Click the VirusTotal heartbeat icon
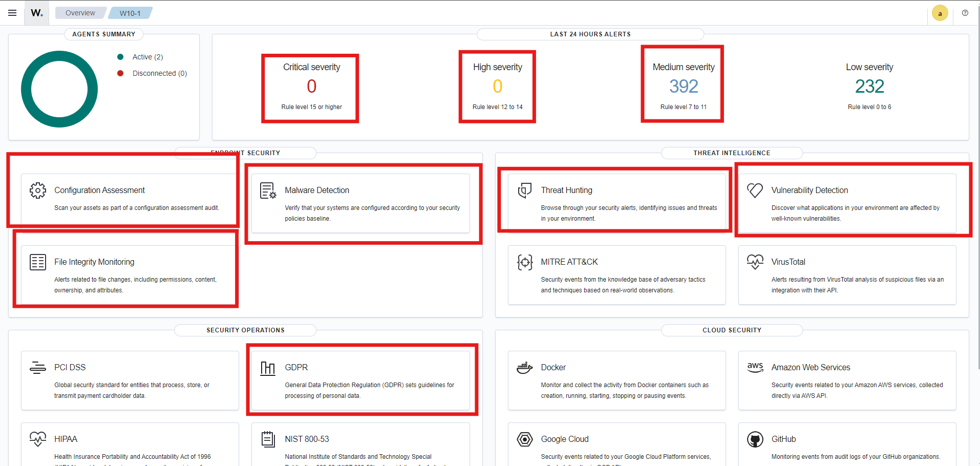Screen dimensions: 980x466 755,262
